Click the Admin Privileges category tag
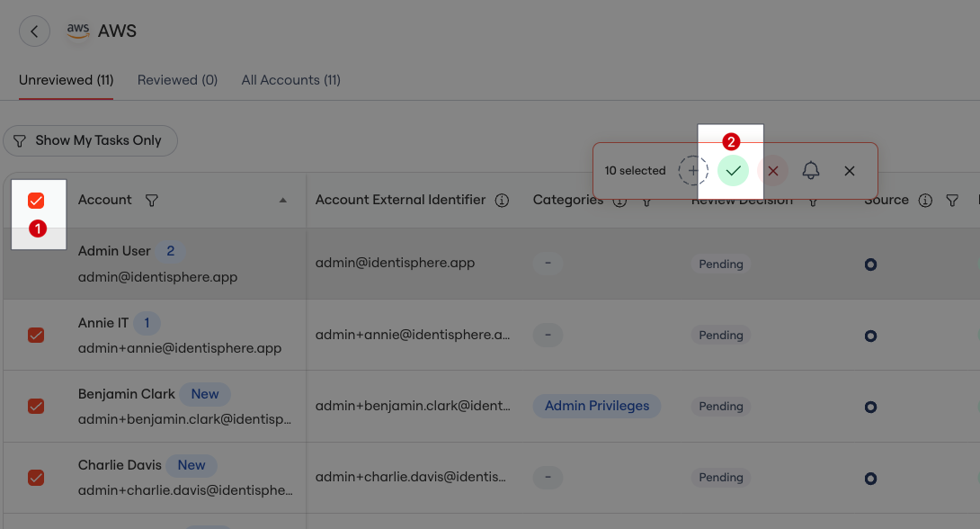The image size is (980, 529). 597,406
